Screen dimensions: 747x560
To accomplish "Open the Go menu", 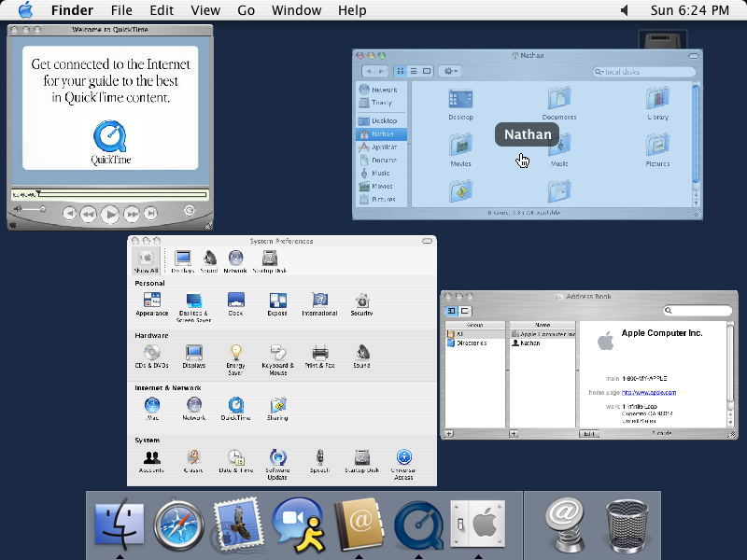I will point(245,10).
